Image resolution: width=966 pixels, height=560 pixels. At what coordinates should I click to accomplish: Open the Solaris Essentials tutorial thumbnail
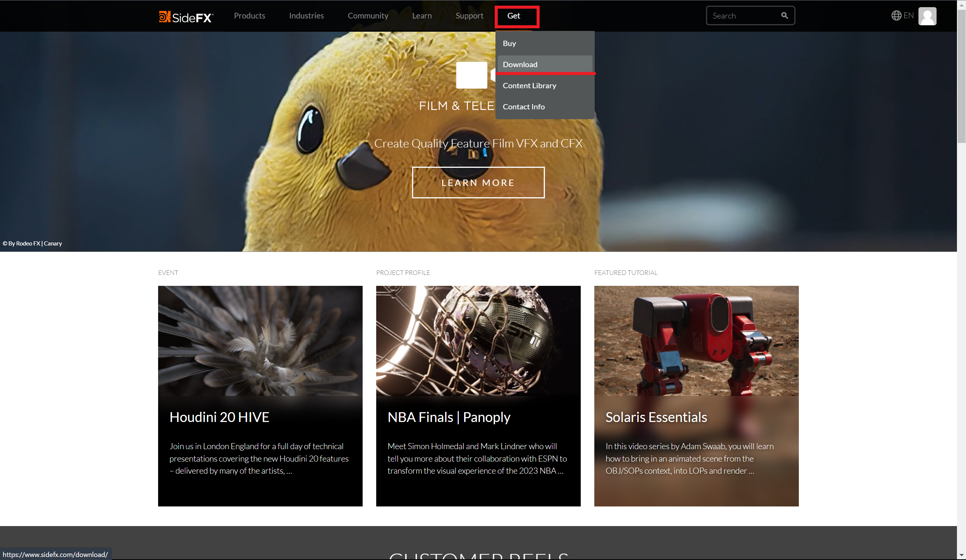point(696,341)
